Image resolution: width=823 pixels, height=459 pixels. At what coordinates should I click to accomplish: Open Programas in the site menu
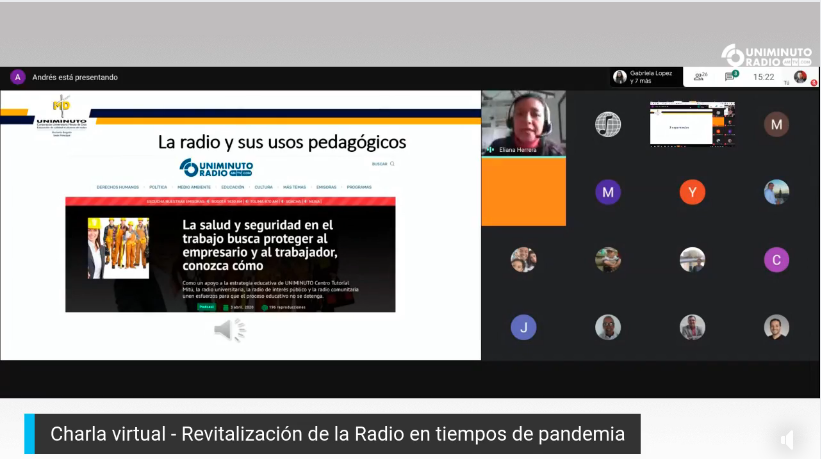359,187
